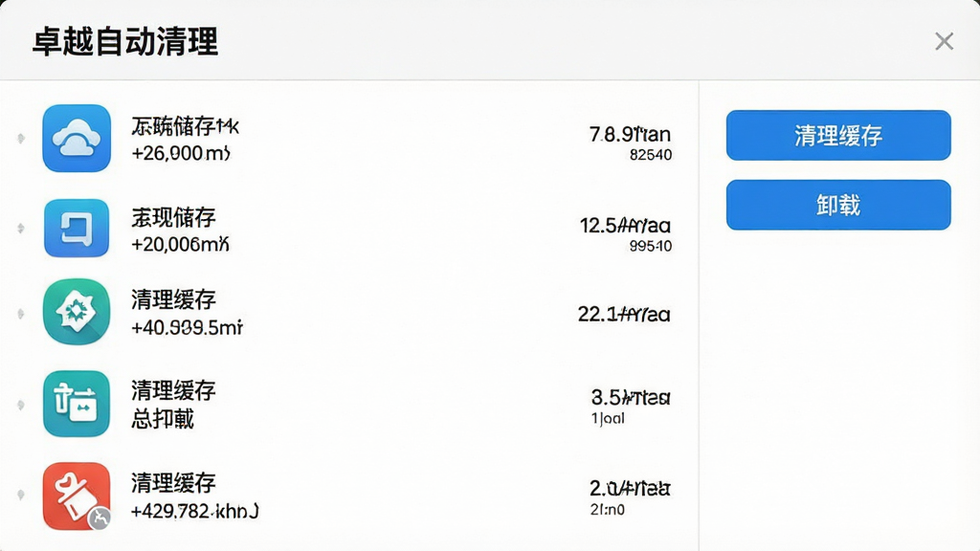
Task: Close the 卓越自动清理 dialog
Action: (x=944, y=41)
